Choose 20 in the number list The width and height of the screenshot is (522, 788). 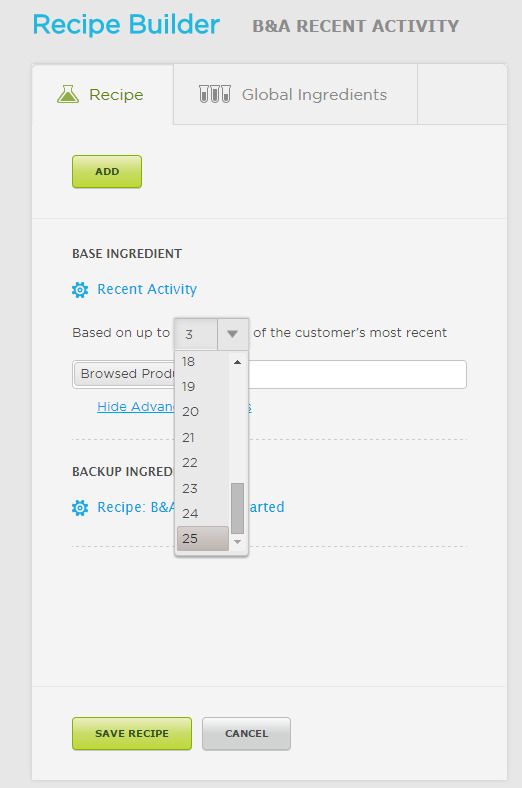click(x=202, y=412)
